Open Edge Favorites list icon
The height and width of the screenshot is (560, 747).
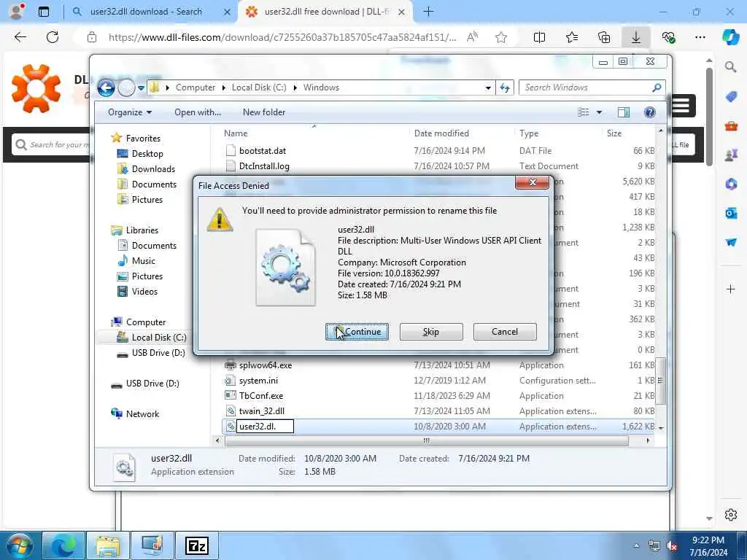(x=572, y=37)
